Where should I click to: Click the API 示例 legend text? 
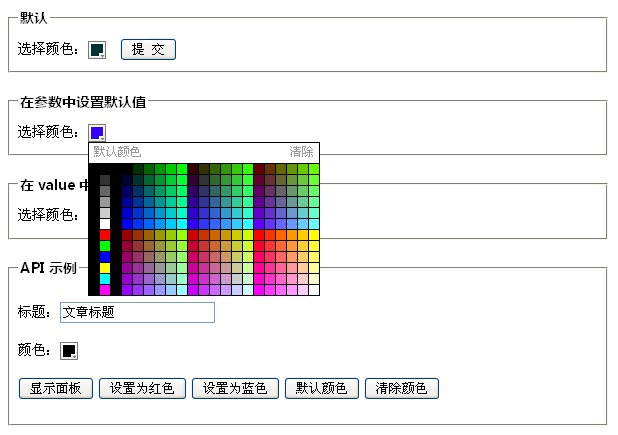(48, 268)
